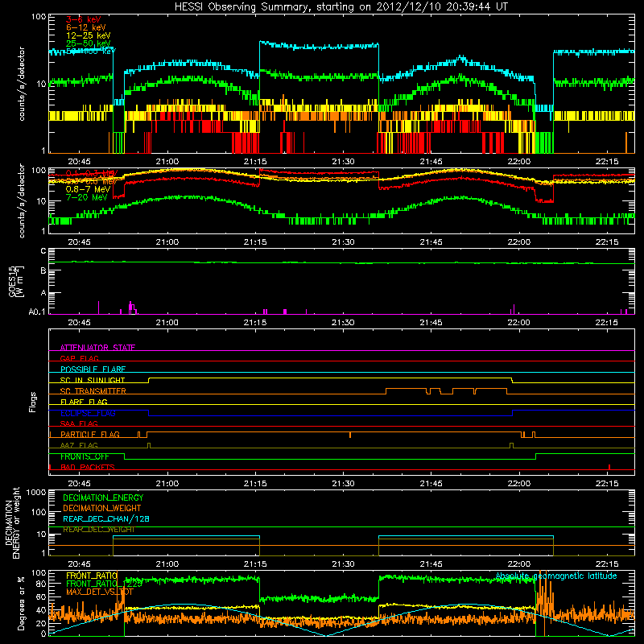Click the FRONTS_OFF flag label
The width and height of the screenshot is (644, 644).
pyautogui.click(x=85, y=456)
